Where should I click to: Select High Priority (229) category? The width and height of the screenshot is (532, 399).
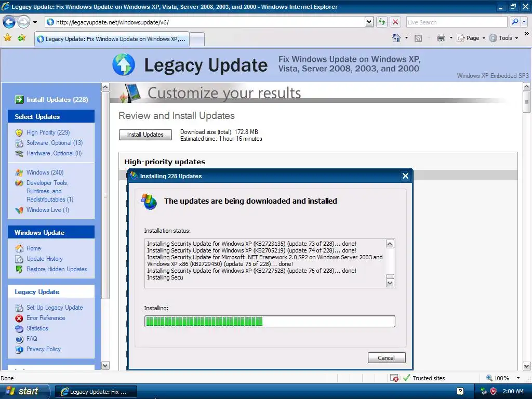(48, 132)
